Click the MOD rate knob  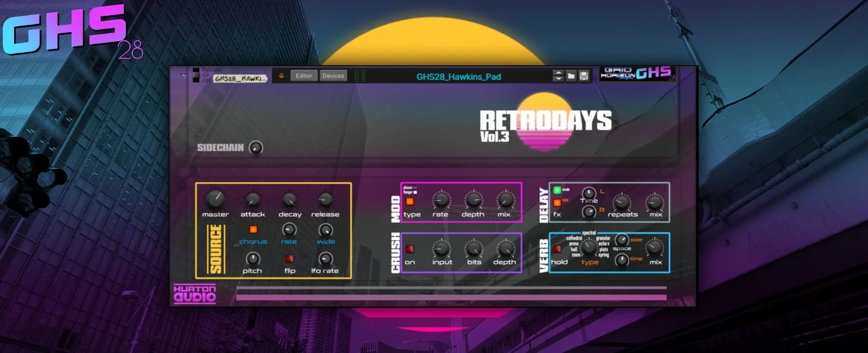[441, 200]
